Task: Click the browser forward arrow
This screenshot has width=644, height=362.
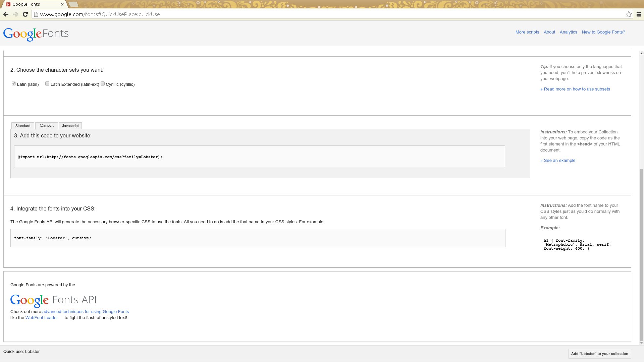Action: tap(15, 14)
